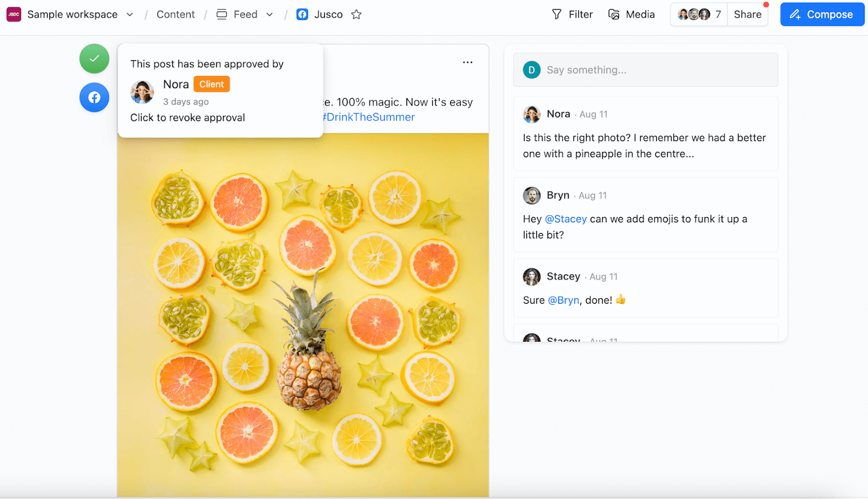The height and width of the screenshot is (499, 868).
Task: Click Nora's avatar in the comments
Action: [532, 114]
